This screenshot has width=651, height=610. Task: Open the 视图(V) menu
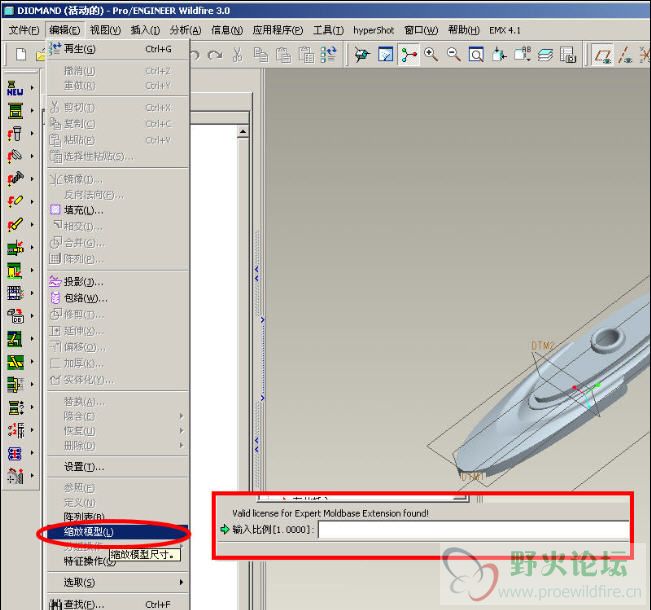105,30
